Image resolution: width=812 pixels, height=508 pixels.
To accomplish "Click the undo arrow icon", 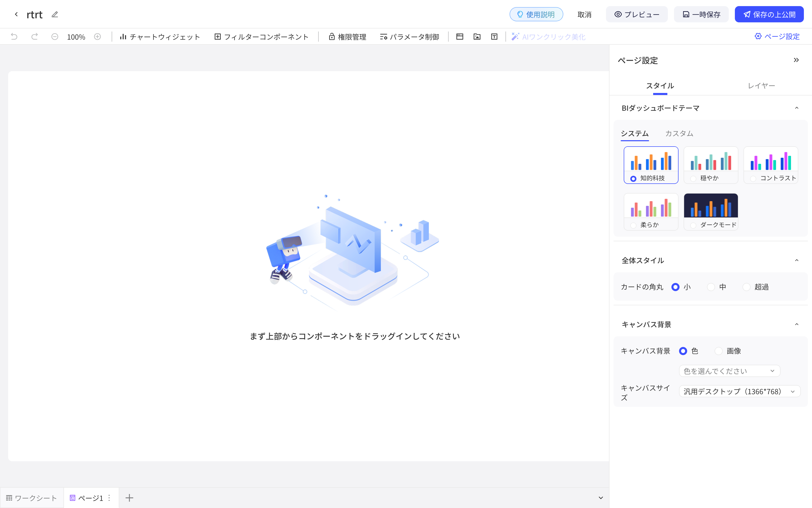I will tap(14, 37).
